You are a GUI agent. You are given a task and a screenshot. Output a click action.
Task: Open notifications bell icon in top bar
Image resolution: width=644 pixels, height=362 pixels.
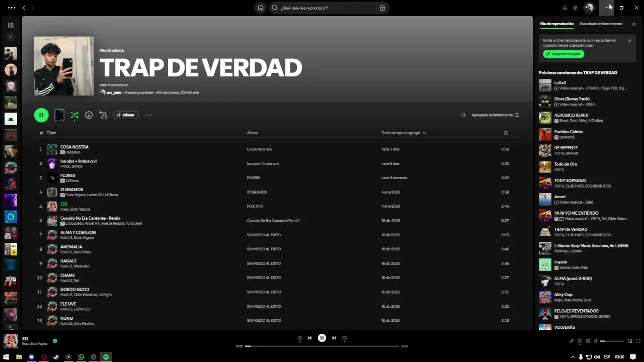click(x=565, y=8)
